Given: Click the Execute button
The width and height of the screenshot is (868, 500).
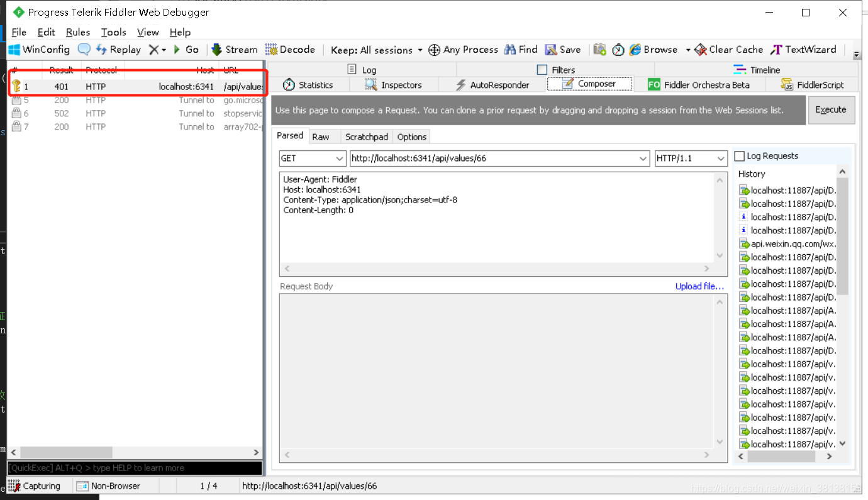Looking at the screenshot, I should [x=831, y=109].
